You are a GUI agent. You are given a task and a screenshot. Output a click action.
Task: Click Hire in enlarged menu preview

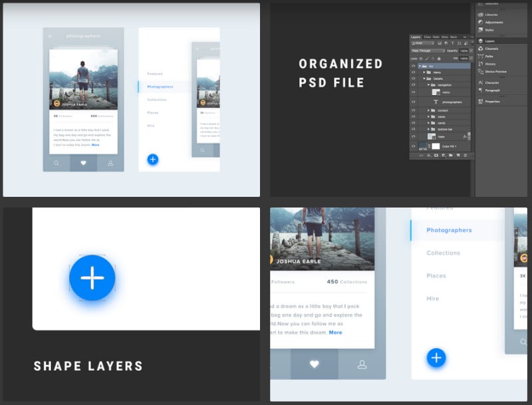point(433,299)
